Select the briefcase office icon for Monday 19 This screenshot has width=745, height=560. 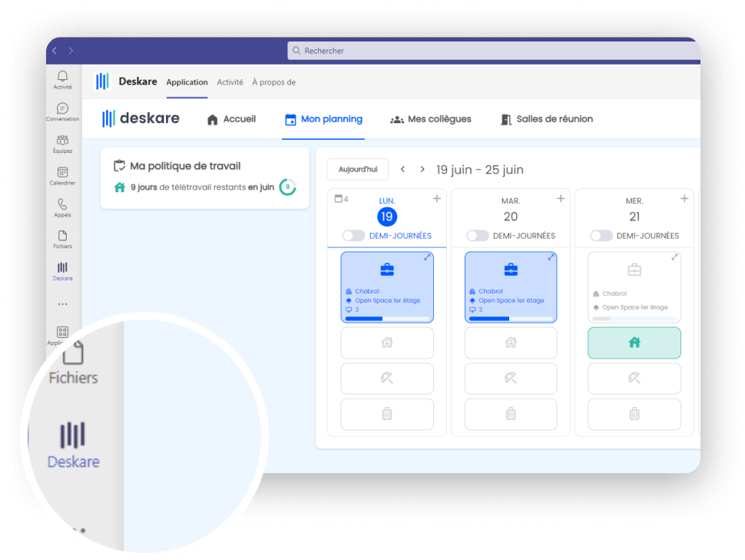point(387,270)
